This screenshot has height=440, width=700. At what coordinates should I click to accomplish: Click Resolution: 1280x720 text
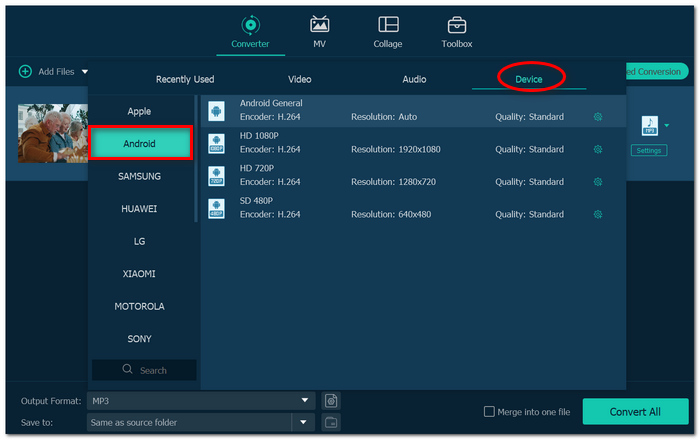coord(393,182)
